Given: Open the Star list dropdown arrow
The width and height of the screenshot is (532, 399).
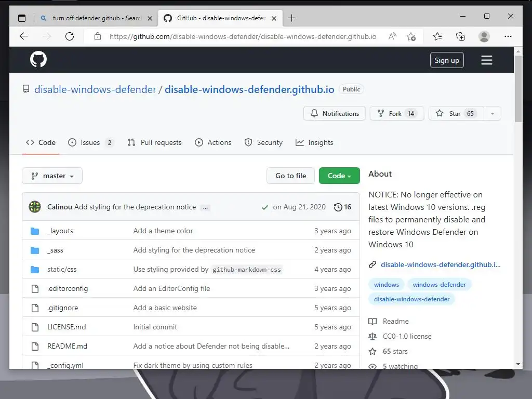Looking at the screenshot, I should pos(493,114).
